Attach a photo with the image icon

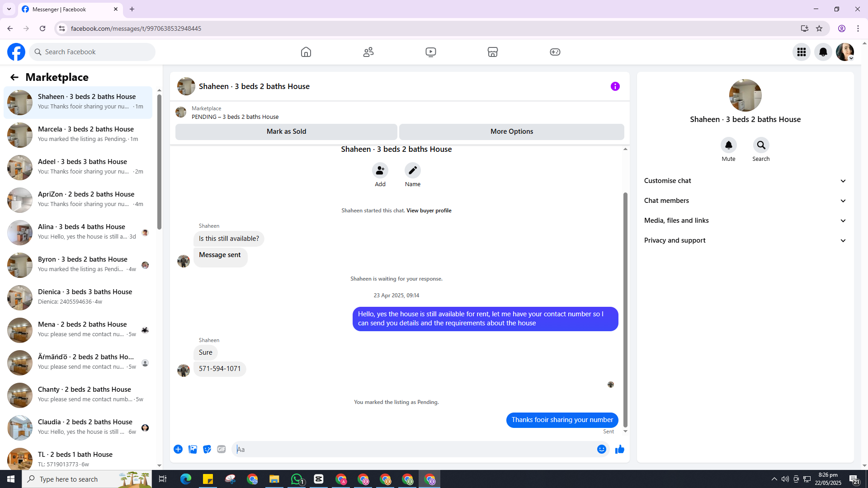coord(193,449)
